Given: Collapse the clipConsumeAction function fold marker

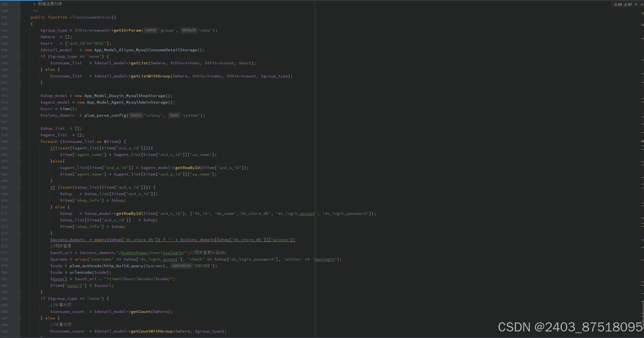Looking at the screenshot, I should tap(19, 17).
